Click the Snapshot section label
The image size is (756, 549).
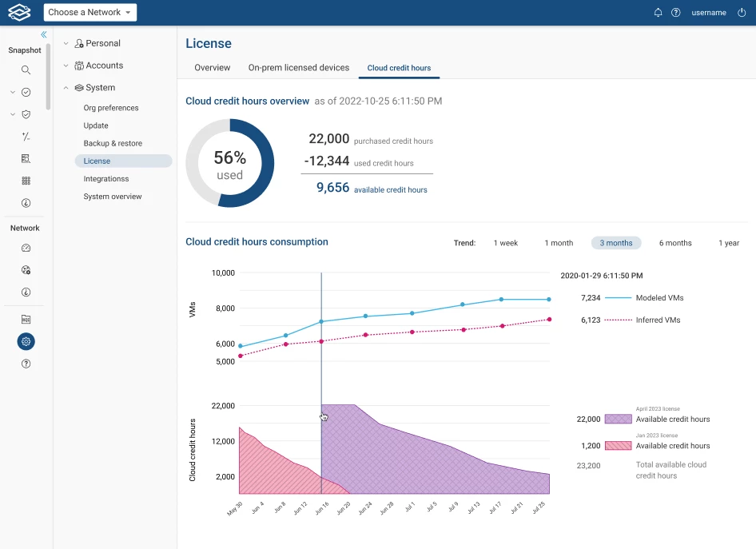(x=25, y=50)
